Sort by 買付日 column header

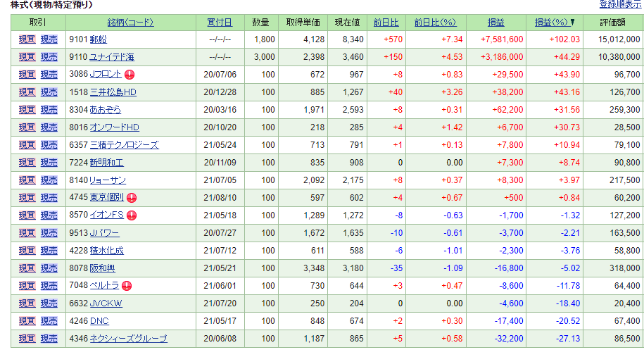tap(220, 23)
